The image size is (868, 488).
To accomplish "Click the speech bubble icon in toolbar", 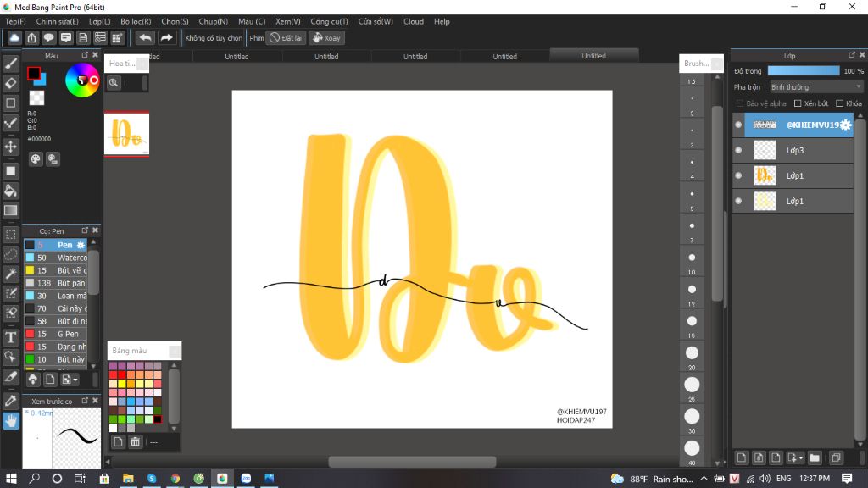I will click(48, 37).
